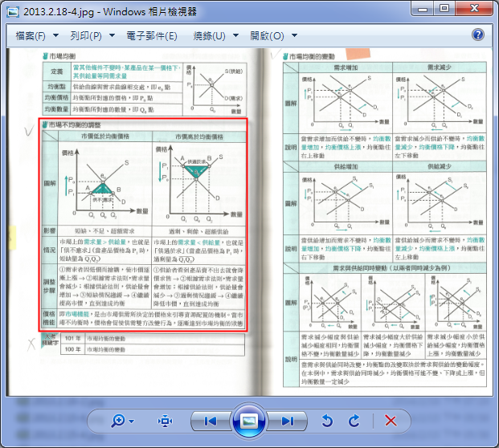
Task: Click the 101 年 row in the photo
Action: click(x=153, y=339)
